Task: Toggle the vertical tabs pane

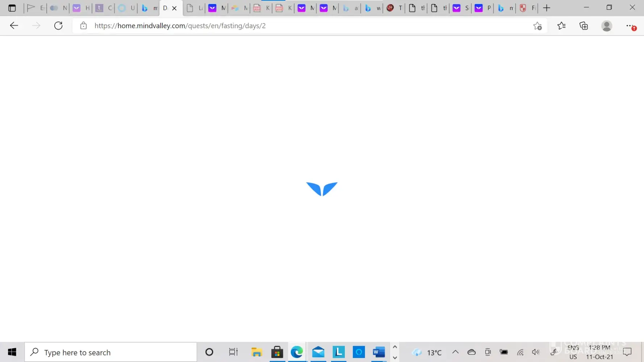Action: pos(12,8)
